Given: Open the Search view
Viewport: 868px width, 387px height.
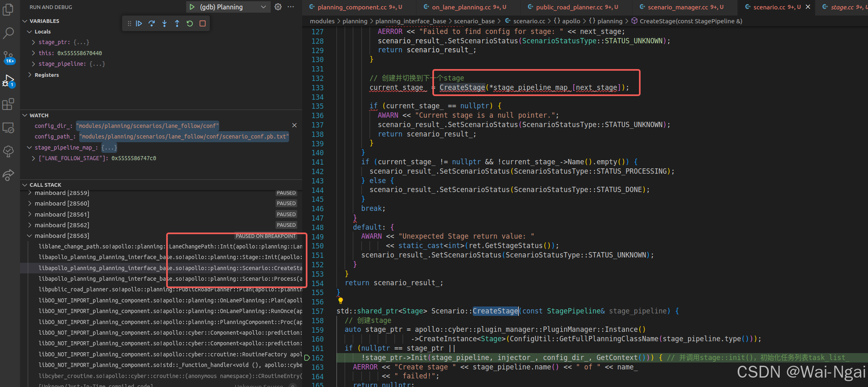Looking at the screenshot, I should tap(9, 33).
